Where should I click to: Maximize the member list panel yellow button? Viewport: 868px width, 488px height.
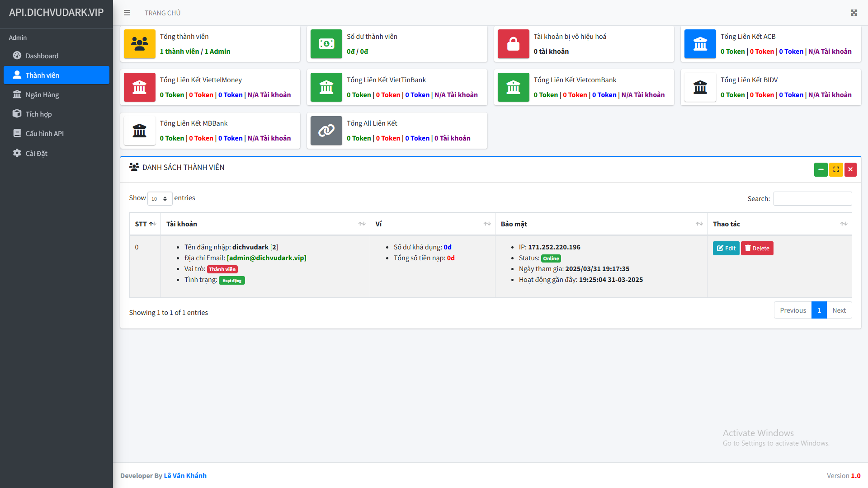[x=836, y=169]
